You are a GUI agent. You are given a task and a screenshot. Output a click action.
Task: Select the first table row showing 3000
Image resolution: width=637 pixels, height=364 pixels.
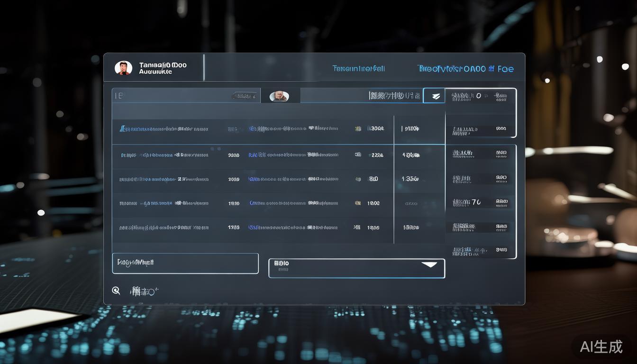point(252,128)
